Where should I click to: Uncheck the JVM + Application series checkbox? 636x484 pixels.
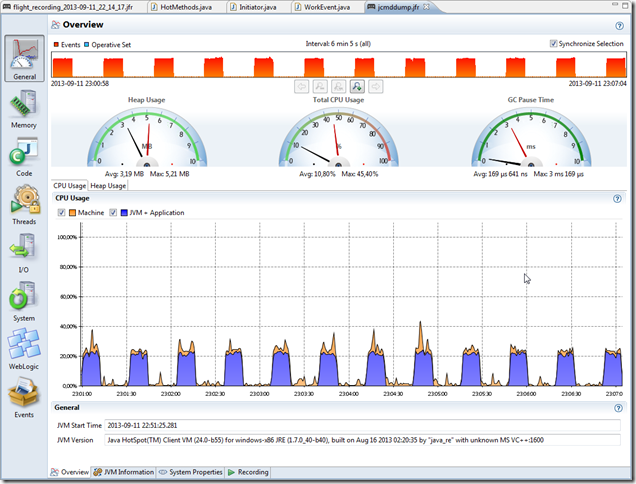pyautogui.click(x=113, y=213)
